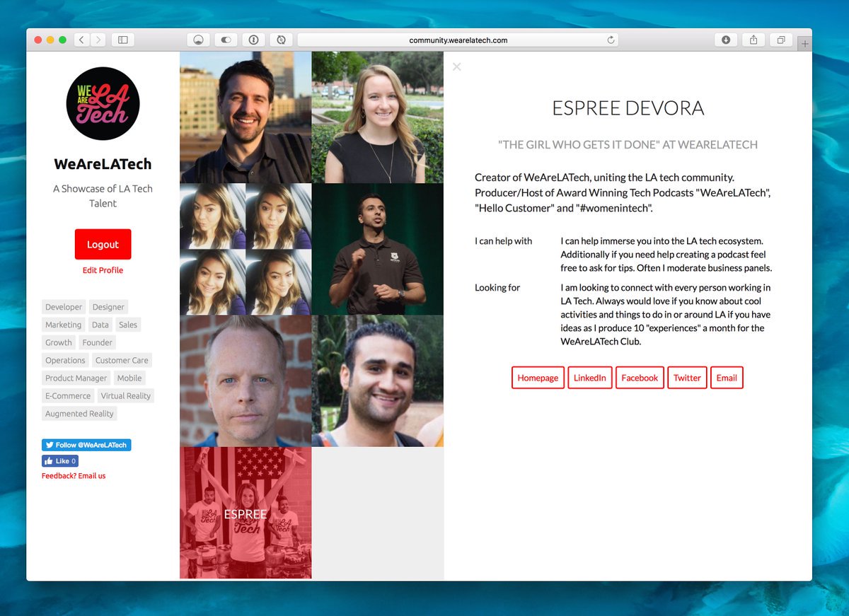Filter by the E-Commerce tag

click(68, 395)
